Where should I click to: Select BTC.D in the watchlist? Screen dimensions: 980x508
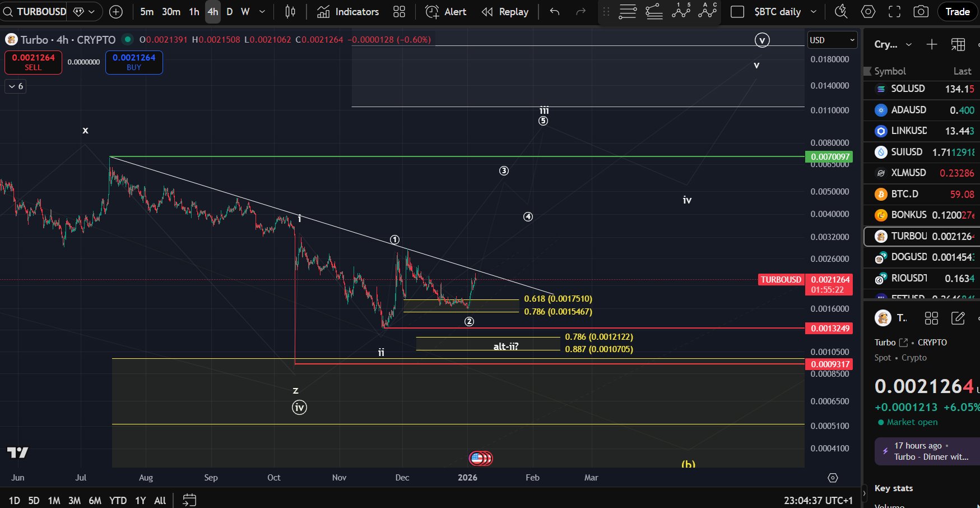point(922,194)
